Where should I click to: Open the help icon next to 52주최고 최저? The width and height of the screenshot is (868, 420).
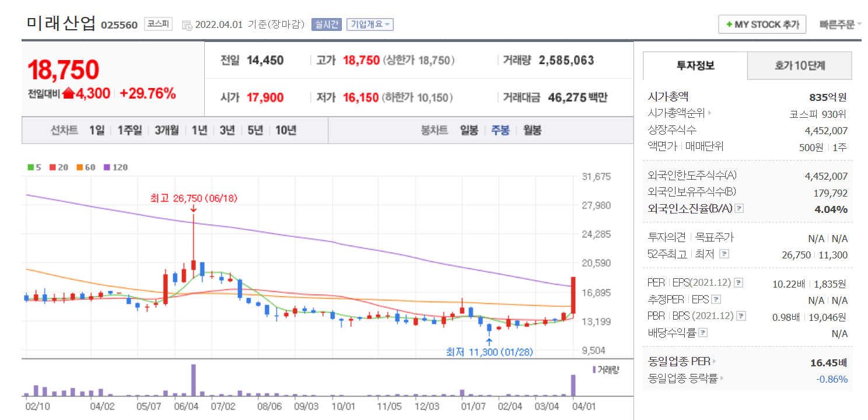pyautogui.click(x=724, y=254)
